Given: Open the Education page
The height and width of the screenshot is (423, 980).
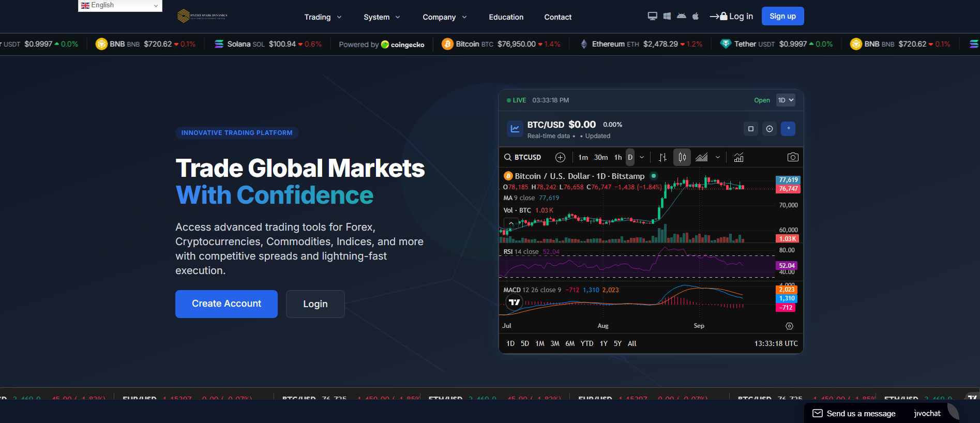Looking at the screenshot, I should point(506,17).
